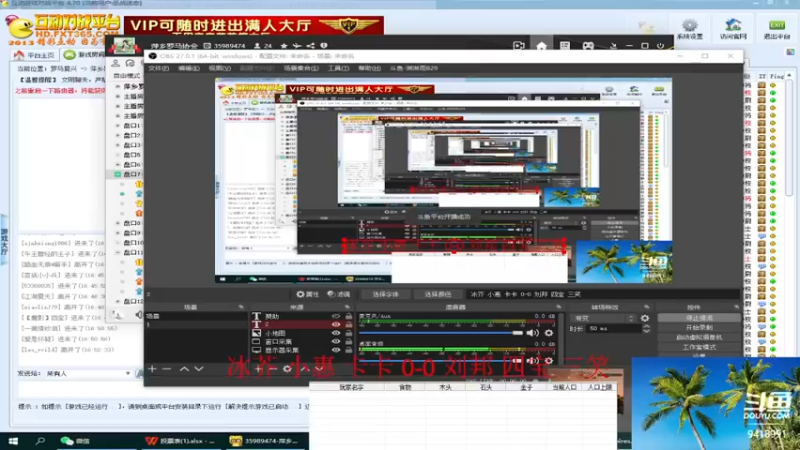Viewport: 800px width, 450px height.
Task: Switch to 平台主页 tab
Action: coord(35,55)
